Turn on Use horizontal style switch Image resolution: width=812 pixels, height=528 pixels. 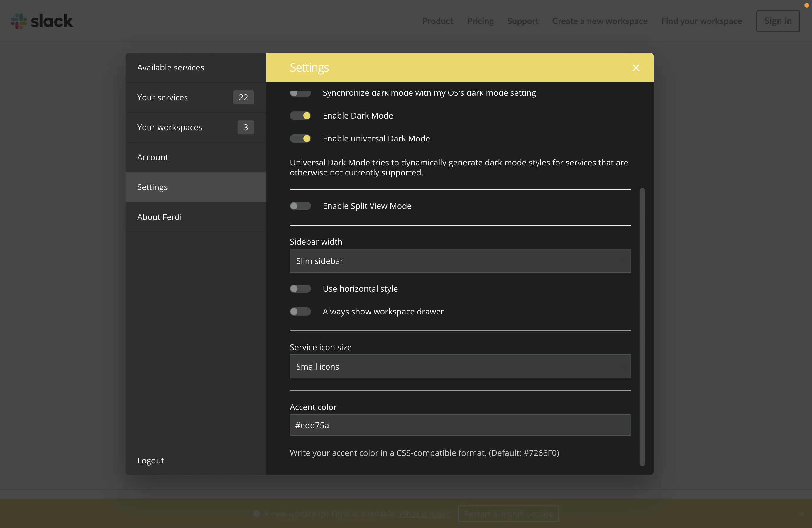(x=300, y=289)
